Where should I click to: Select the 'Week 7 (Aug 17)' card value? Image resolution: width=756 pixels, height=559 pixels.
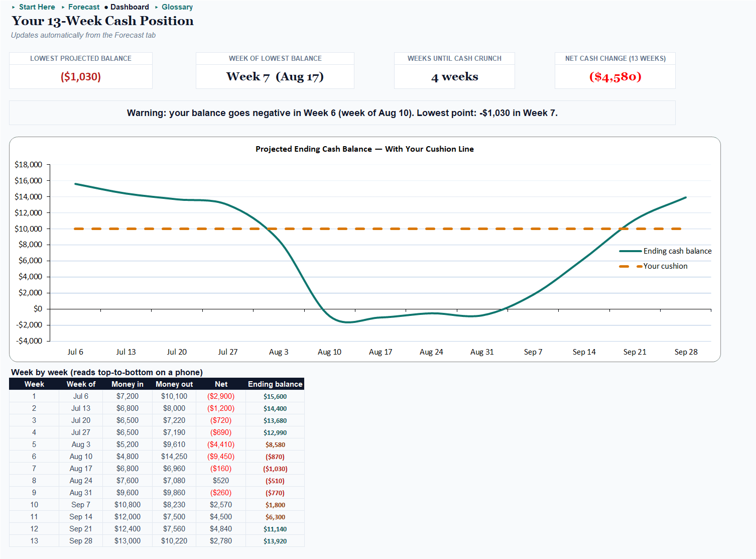275,76
